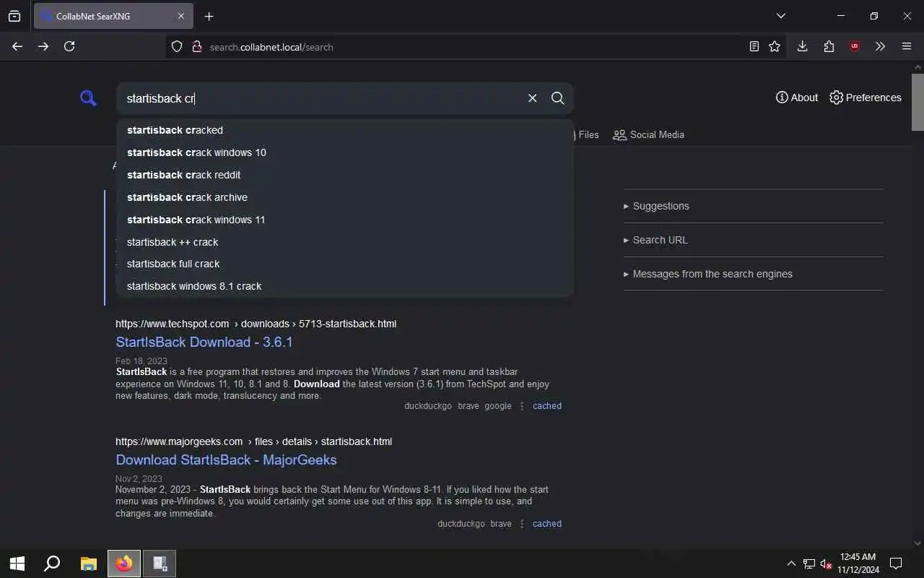Open the taskbar app beside Firefox

pyautogui.click(x=160, y=564)
